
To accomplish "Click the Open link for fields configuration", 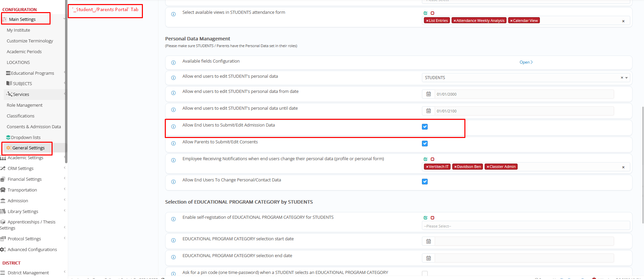I will (526, 62).
